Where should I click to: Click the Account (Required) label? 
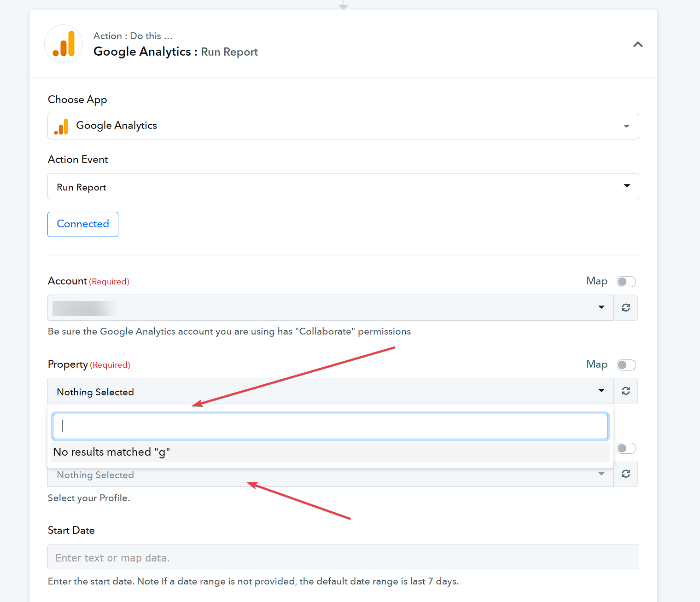pos(88,281)
